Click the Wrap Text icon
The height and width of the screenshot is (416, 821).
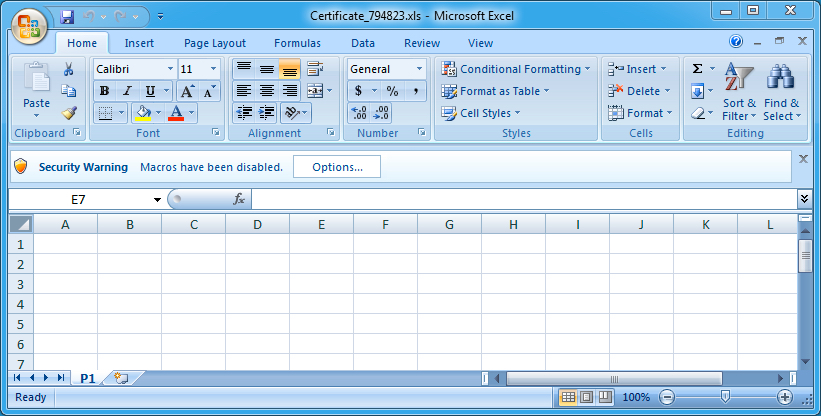[x=315, y=69]
